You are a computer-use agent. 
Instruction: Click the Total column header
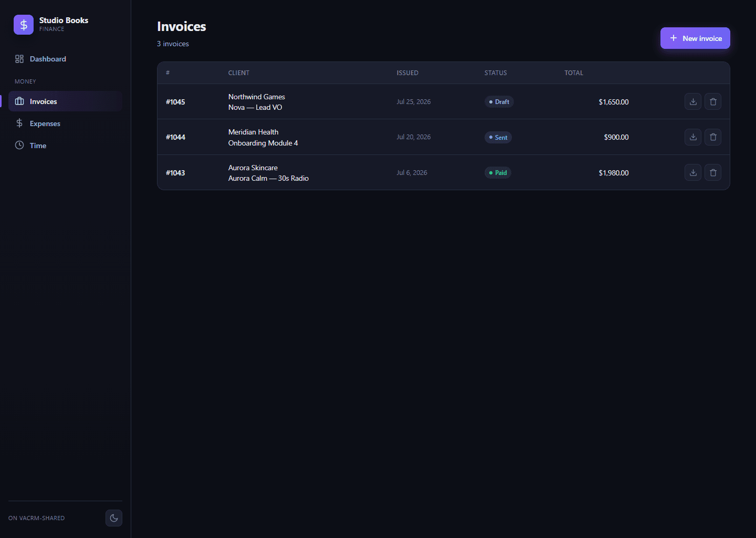[x=574, y=73]
